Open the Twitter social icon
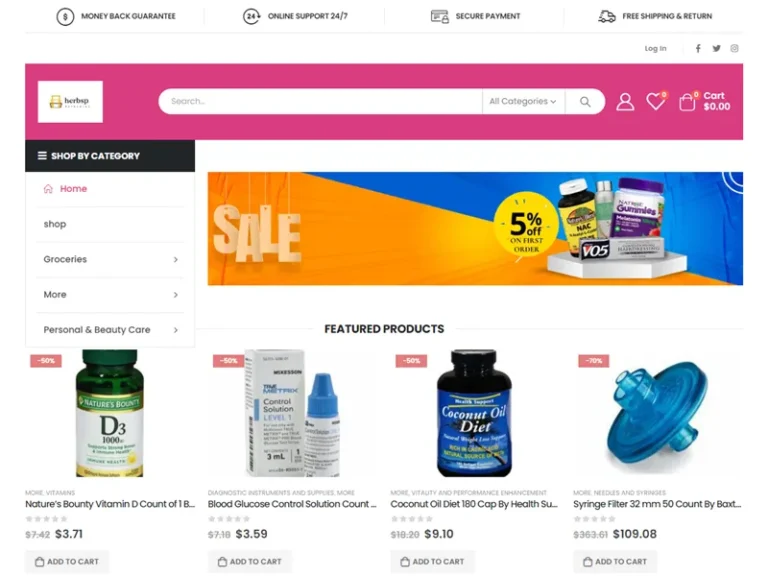 click(x=716, y=48)
